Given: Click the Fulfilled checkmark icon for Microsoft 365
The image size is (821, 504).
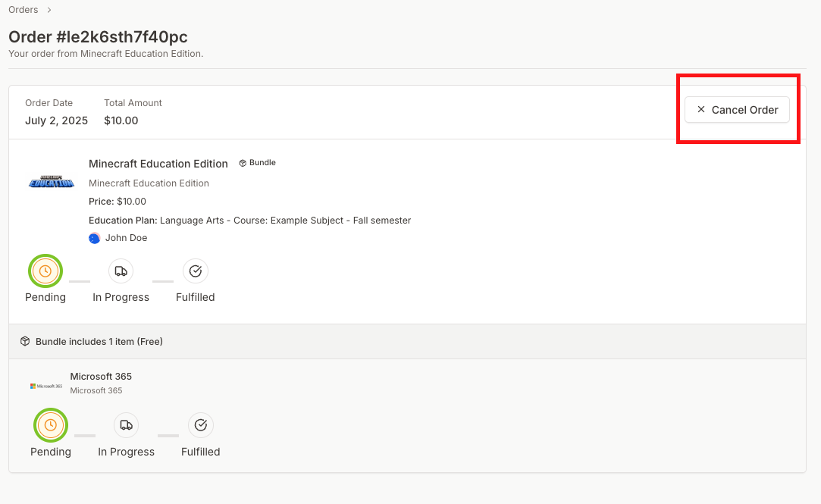Looking at the screenshot, I should [201, 425].
